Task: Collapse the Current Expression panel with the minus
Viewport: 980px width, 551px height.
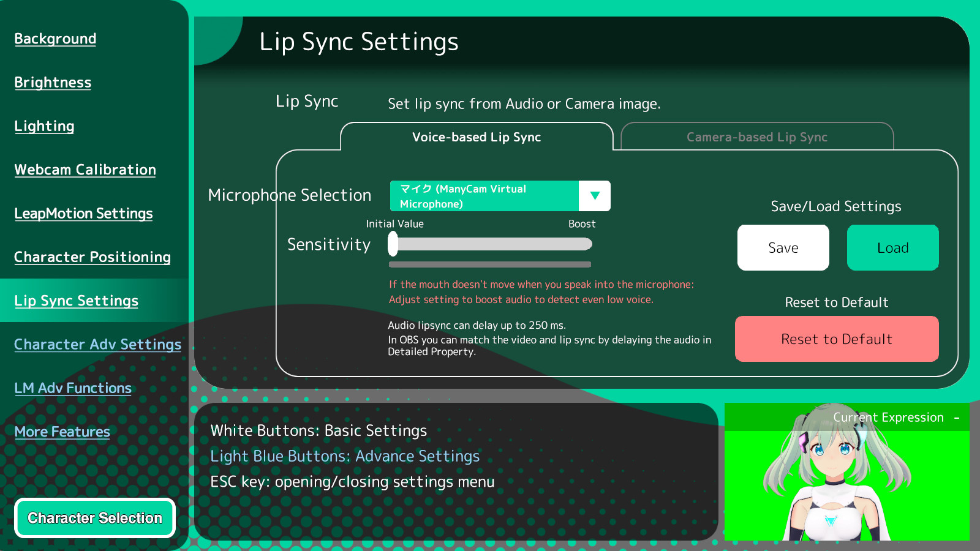Action: coord(957,418)
